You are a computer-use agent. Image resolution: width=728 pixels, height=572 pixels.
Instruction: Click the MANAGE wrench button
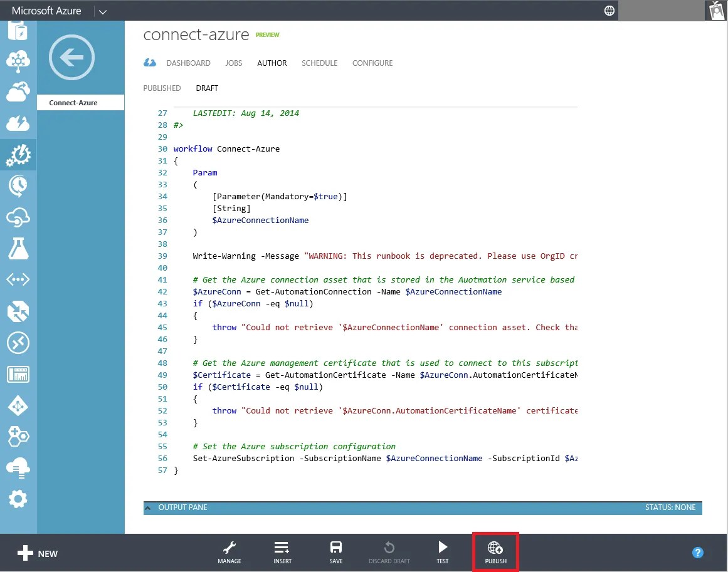229,553
